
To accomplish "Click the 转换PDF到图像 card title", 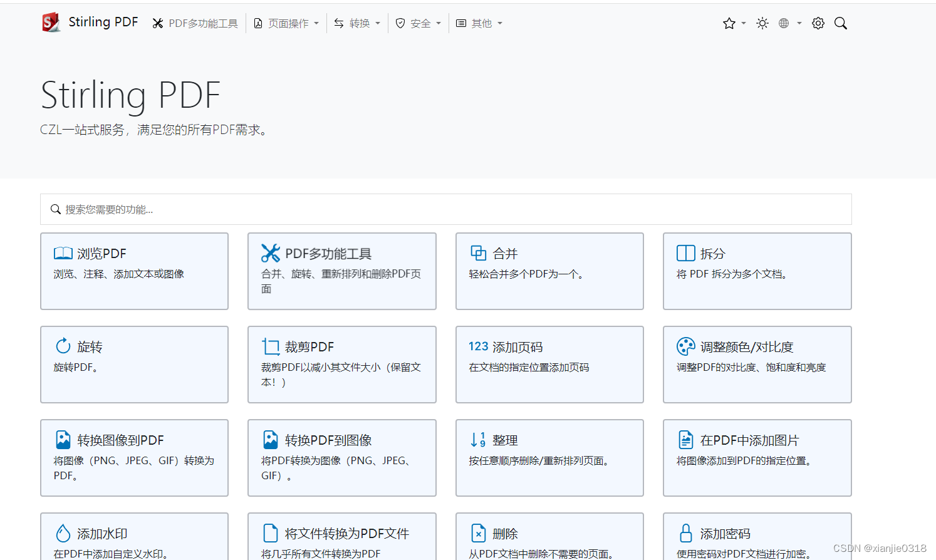I will tap(328, 440).
